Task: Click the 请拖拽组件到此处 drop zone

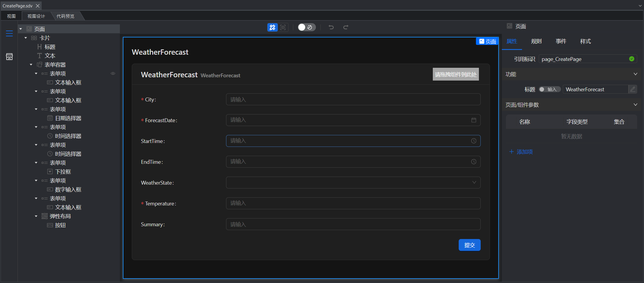Action: 456,74
